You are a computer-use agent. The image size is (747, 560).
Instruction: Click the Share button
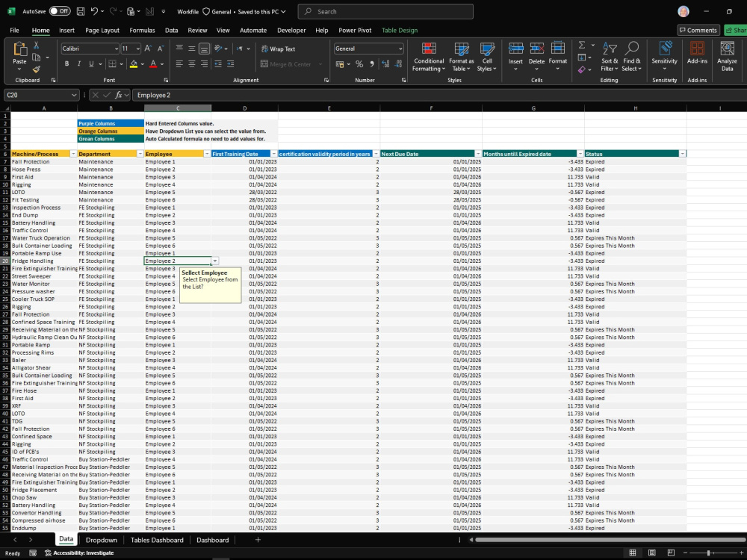click(x=736, y=30)
